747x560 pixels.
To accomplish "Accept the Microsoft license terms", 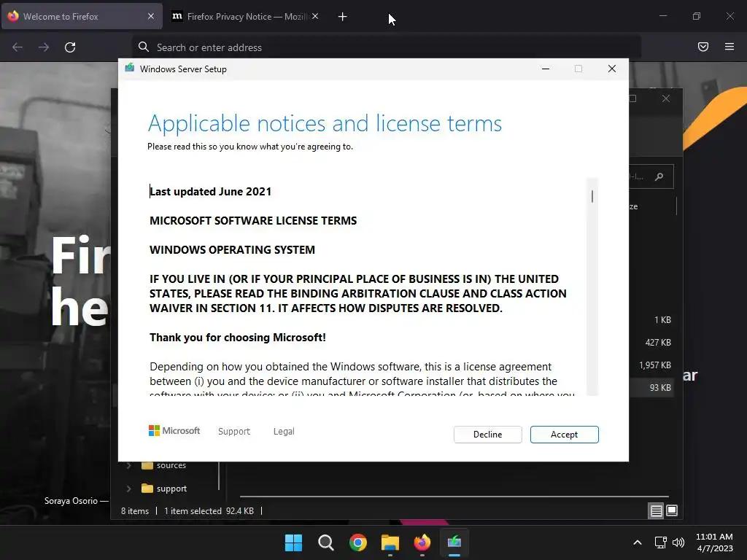I will (564, 435).
